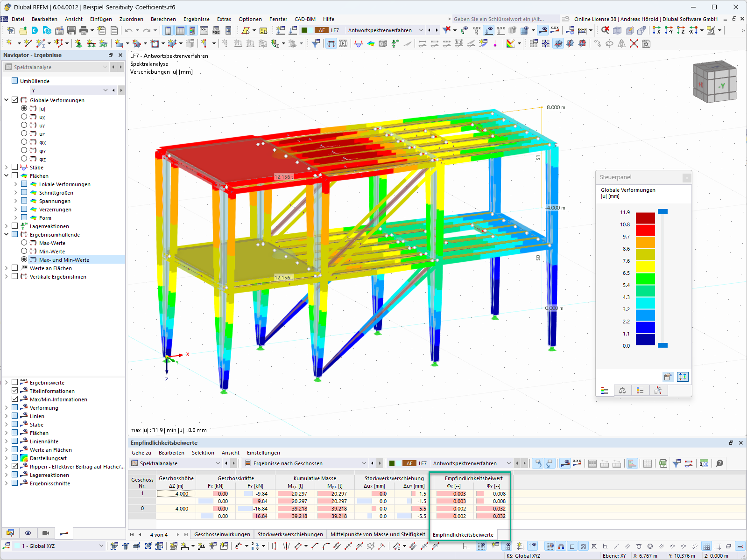Click the Undo arrow icon

(128, 30)
